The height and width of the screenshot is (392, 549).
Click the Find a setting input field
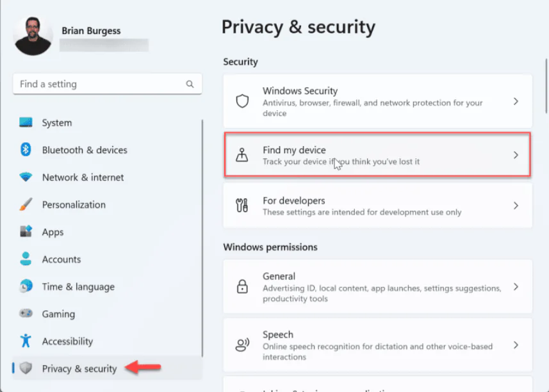point(96,84)
